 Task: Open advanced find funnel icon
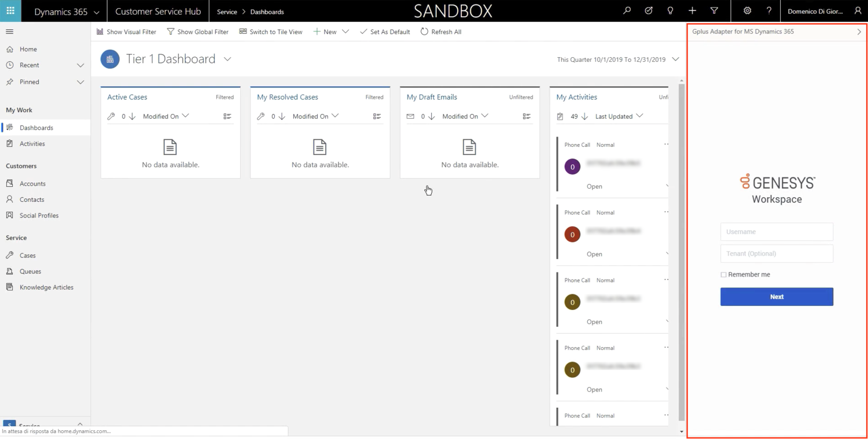(714, 11)
